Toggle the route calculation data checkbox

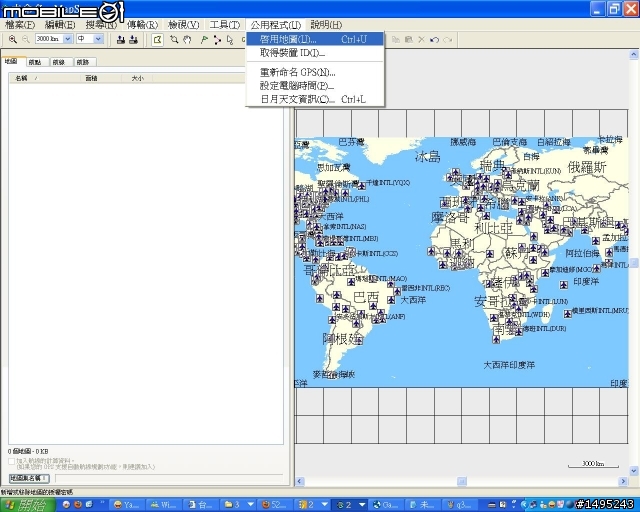point(11,461)
